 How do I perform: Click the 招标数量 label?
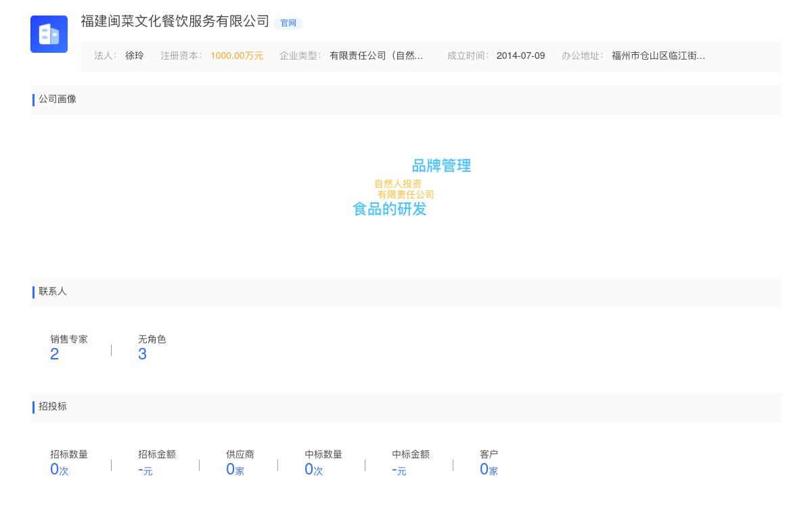click(x=69, y=455)
